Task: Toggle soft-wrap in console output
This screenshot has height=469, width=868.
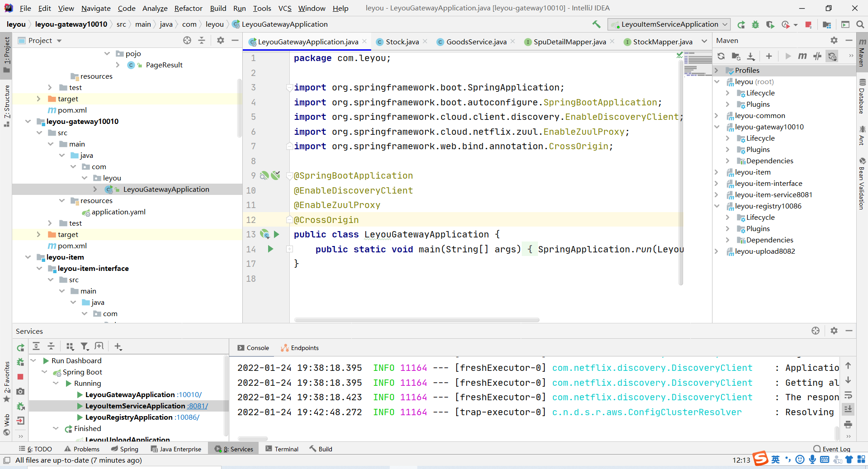Action: [x=848, y=395]
